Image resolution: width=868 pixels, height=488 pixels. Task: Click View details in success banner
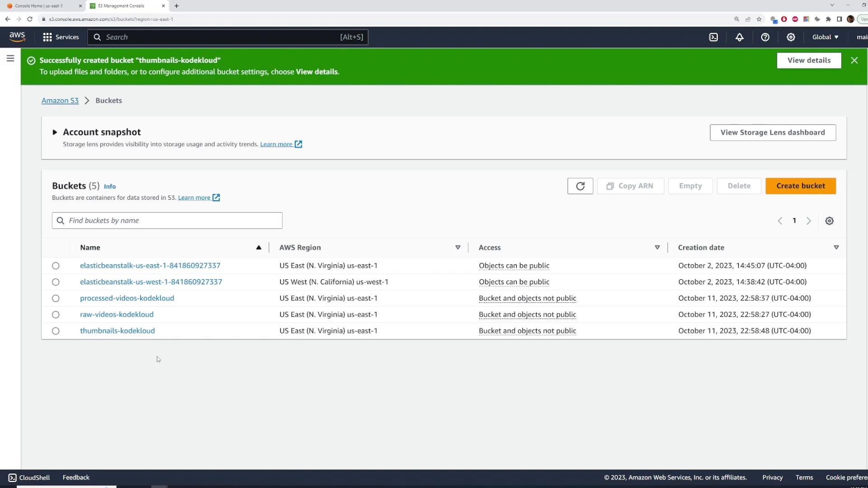coord(809,60)
